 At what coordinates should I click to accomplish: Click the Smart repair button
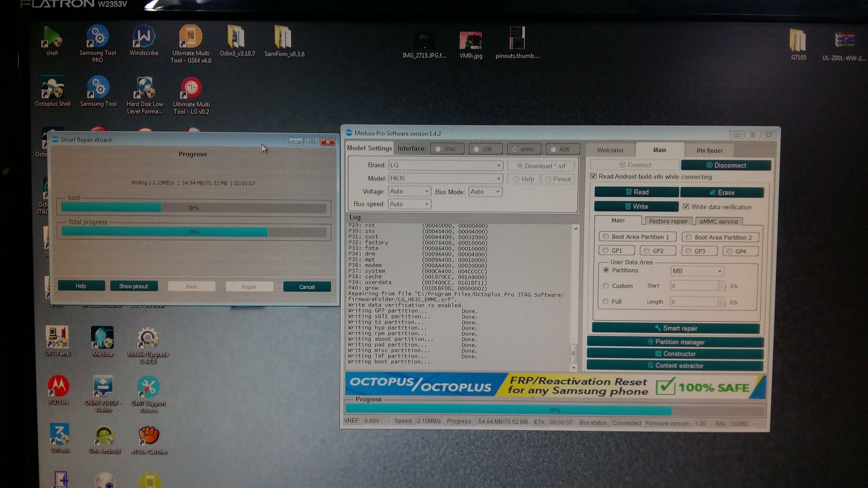point(676,328)
